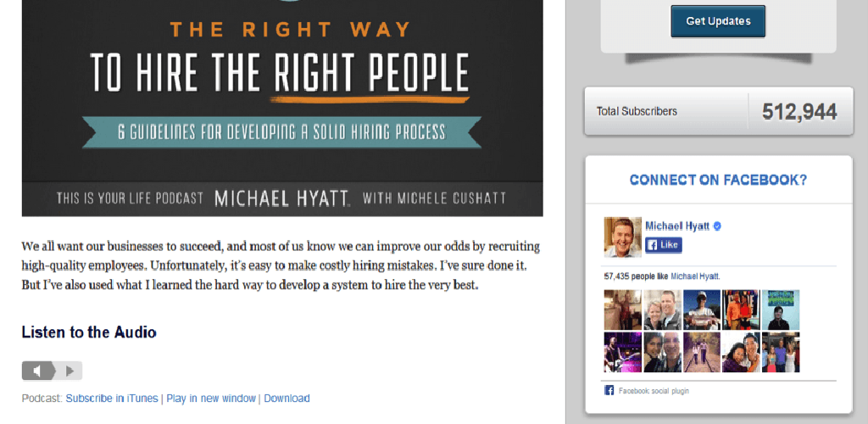The height and width of the screenshot is (424, 868).
Task: Click the Get Updates button
Action: tap(718, 21)
